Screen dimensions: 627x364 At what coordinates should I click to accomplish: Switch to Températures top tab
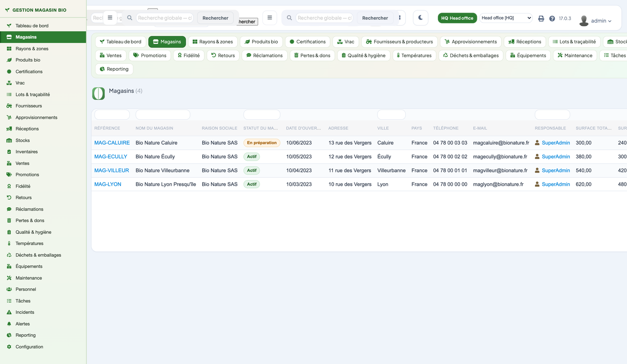click(414, 55)
